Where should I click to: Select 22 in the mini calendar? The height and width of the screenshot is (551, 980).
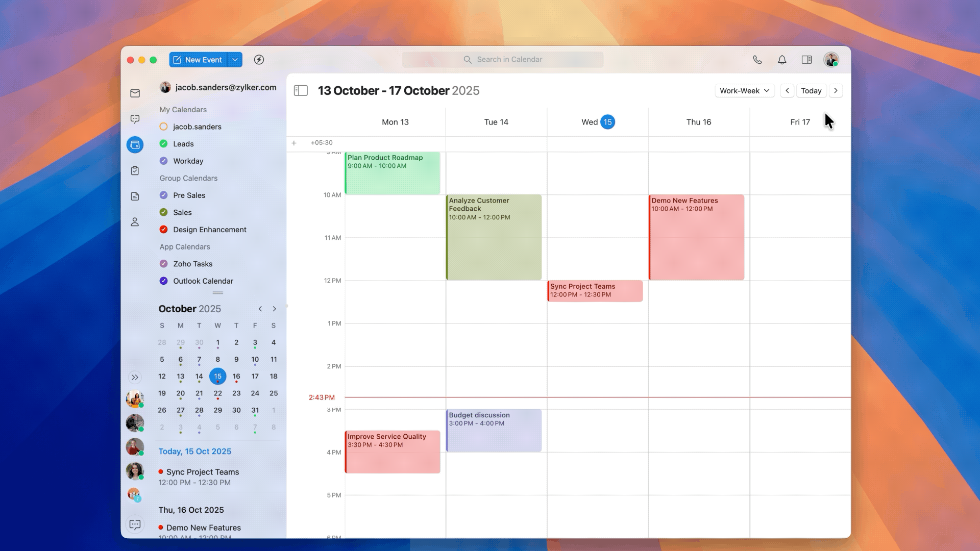[x=218, y=393]
